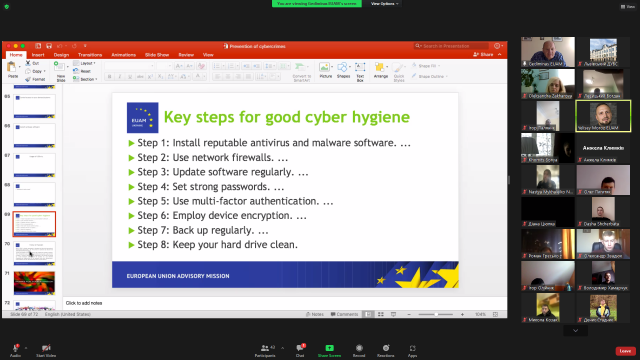640x360 pixels.
Task: Click the PowerPoint Share button
Action: click(483, 55)
